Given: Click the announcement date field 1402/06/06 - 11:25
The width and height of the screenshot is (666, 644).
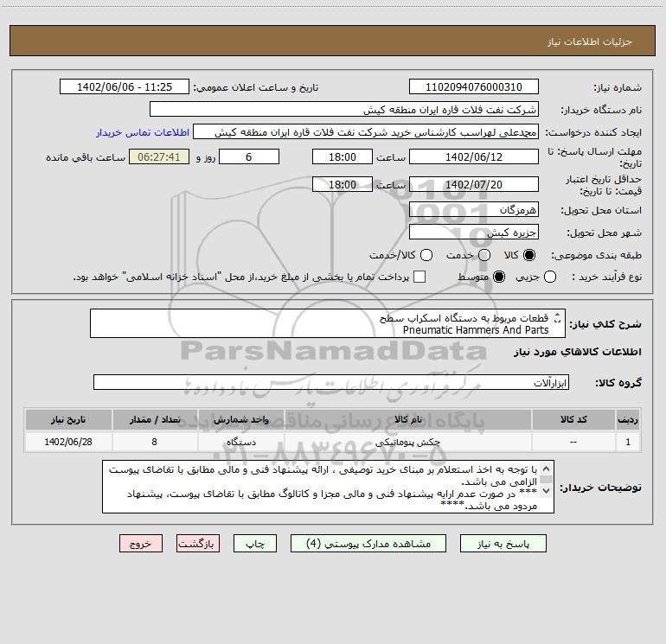Looking at the screenshot, I should [x=125, y=87].
